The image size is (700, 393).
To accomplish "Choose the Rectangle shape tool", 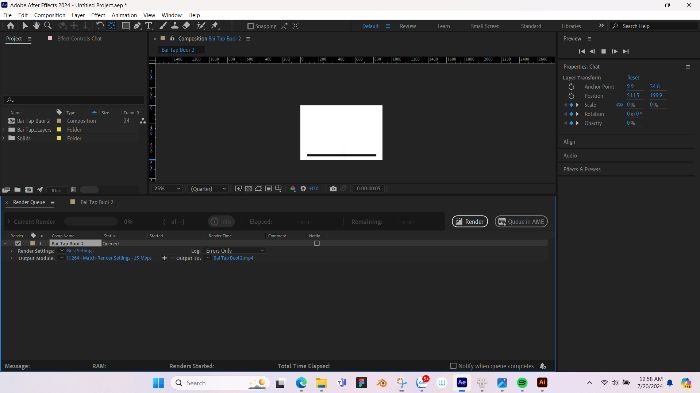I will (x=126, y=26).
